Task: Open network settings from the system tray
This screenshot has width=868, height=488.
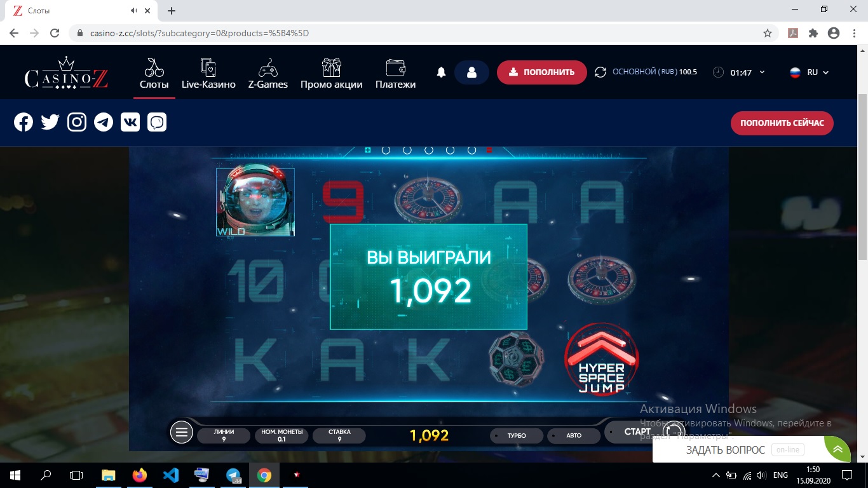Action: pyautogui.click(x=747, y=475)
